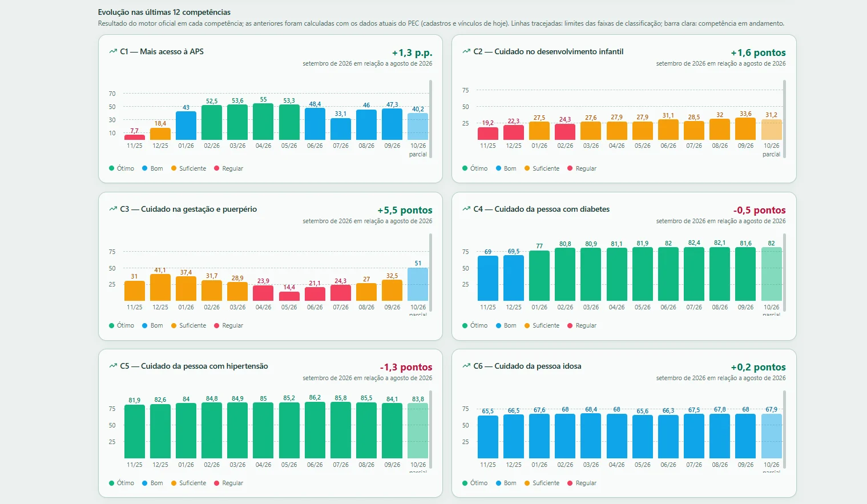This screenshot has width=867, height=504.
Task: Select the 04/26 bar valued 55 in C1
Action: [x=263, y=122]
